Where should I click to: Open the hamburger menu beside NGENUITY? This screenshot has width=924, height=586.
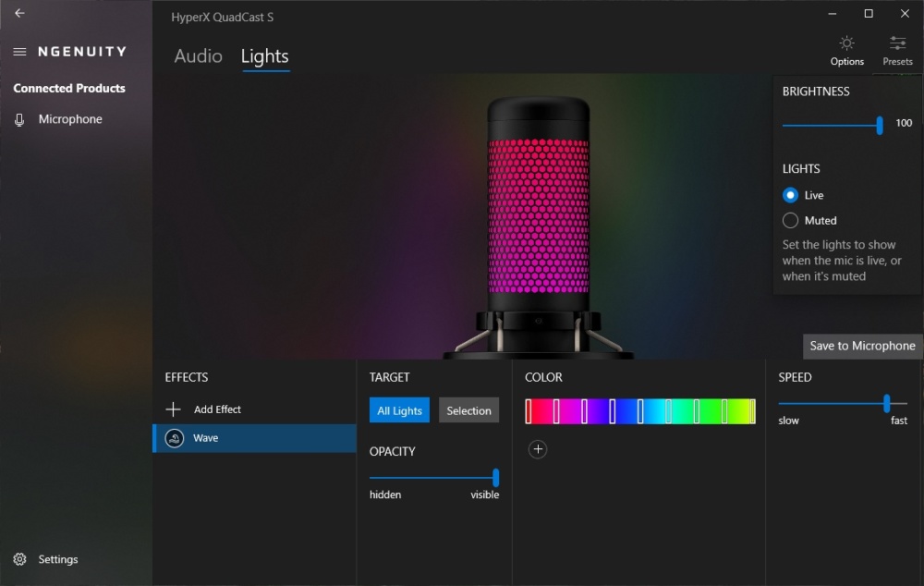point(19,52)
